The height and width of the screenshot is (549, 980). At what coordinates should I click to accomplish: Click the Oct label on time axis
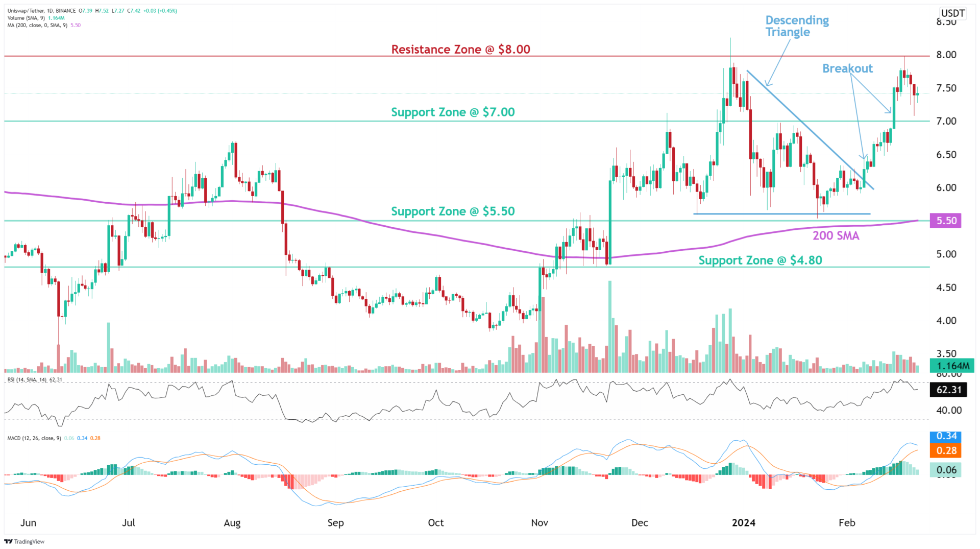(x=436, y=522)
